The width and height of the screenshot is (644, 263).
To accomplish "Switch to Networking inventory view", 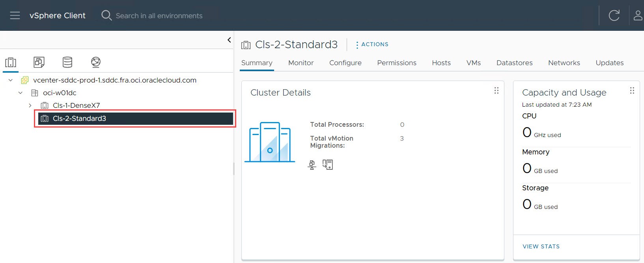I will click(96, 62).
